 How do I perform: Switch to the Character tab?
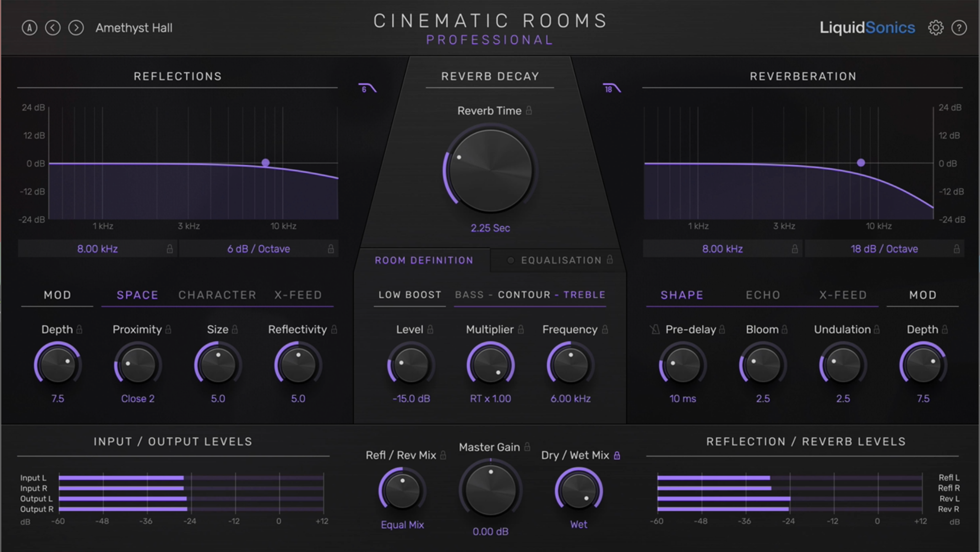point(218,295)
